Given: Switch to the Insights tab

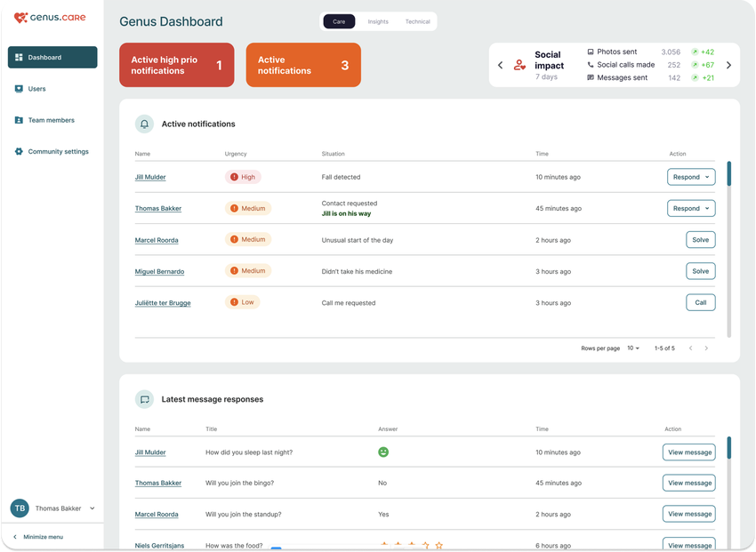Looking at the screenshot, I should pos(378,21).
